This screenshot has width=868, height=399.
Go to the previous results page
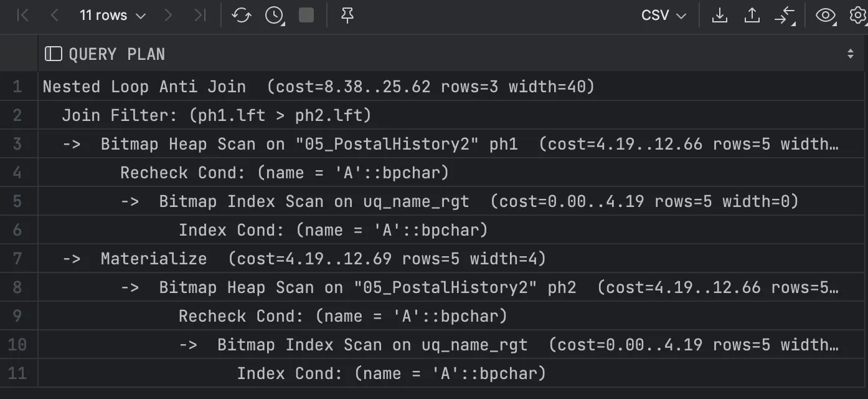pyautogui.click(x=54, y=16)
